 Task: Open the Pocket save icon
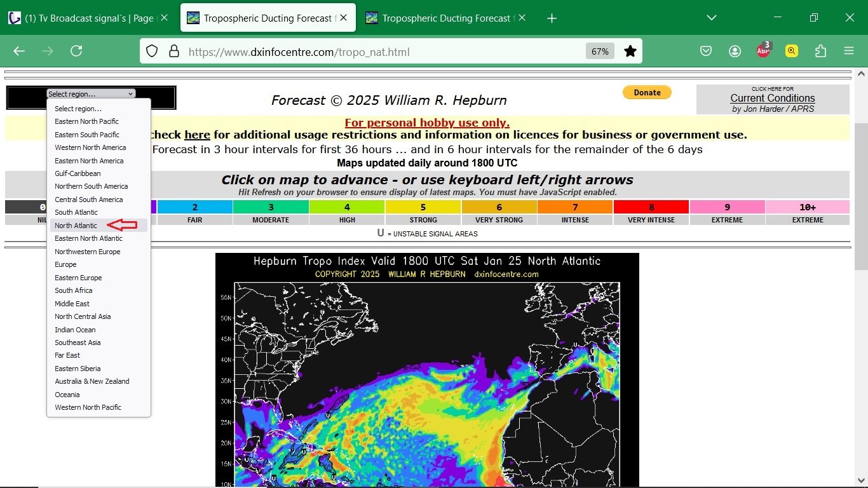tap(706, 51)
